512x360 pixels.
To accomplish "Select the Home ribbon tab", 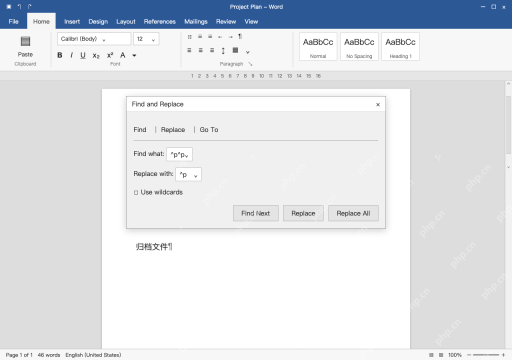I will [x=41, y=22].
